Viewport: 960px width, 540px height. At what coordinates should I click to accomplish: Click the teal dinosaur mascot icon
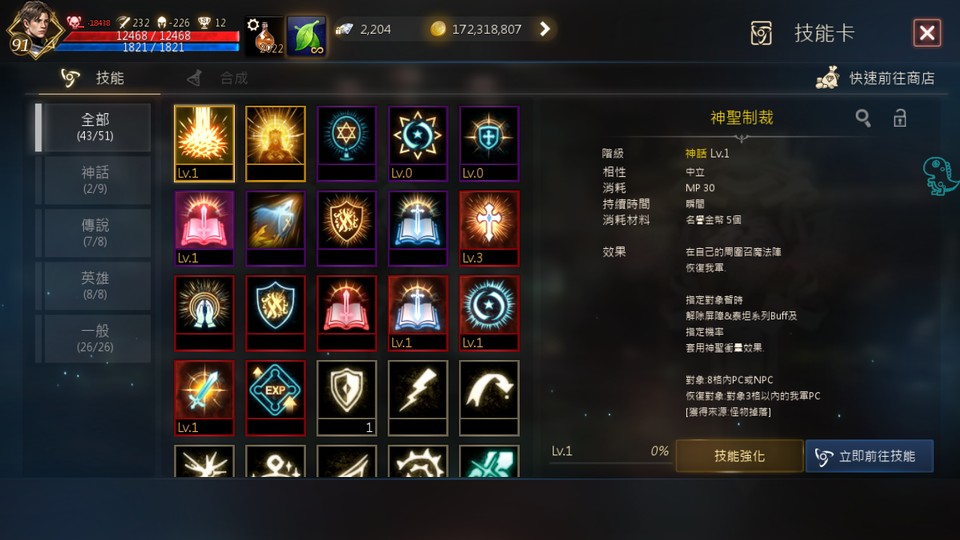pyautogui.click(x=941, y=176)
